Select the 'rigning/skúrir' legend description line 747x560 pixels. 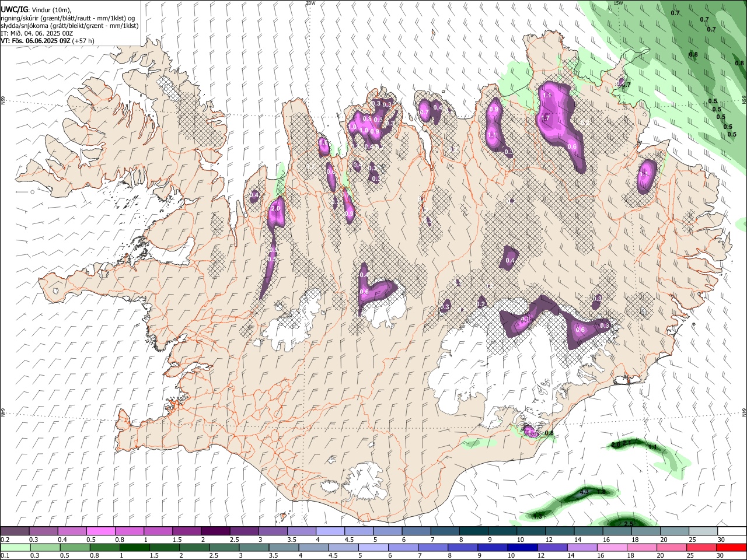68,18
